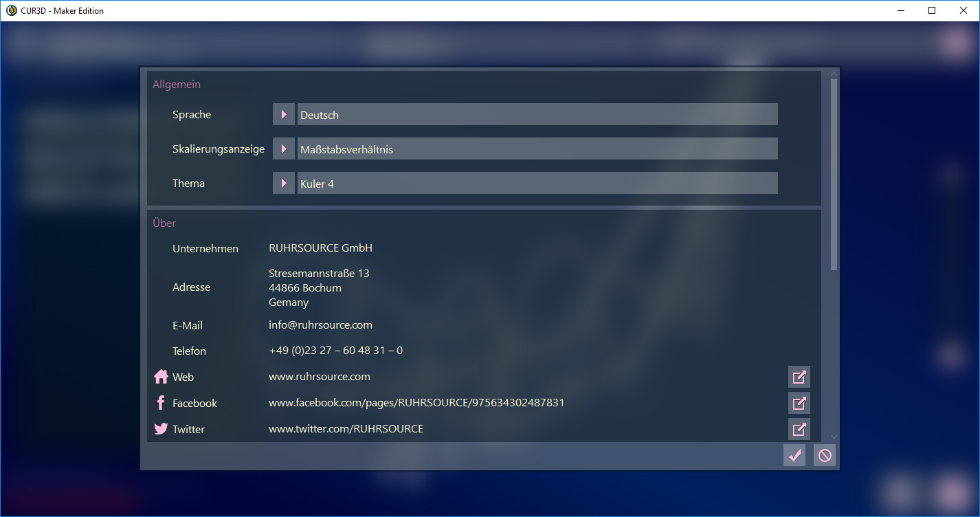This screenshot has width=980, height=517.
Task: Click the Facebook label
Action: tap(194, 404)
